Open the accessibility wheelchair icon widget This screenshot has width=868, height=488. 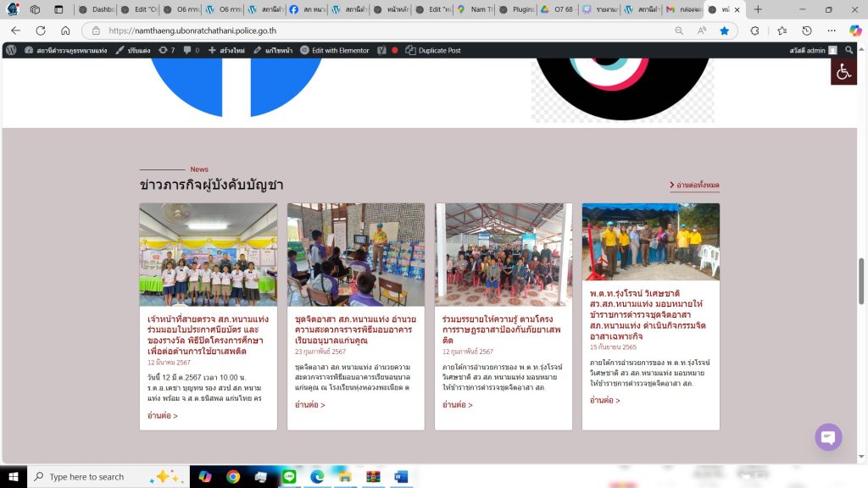(x=843, y=72)
